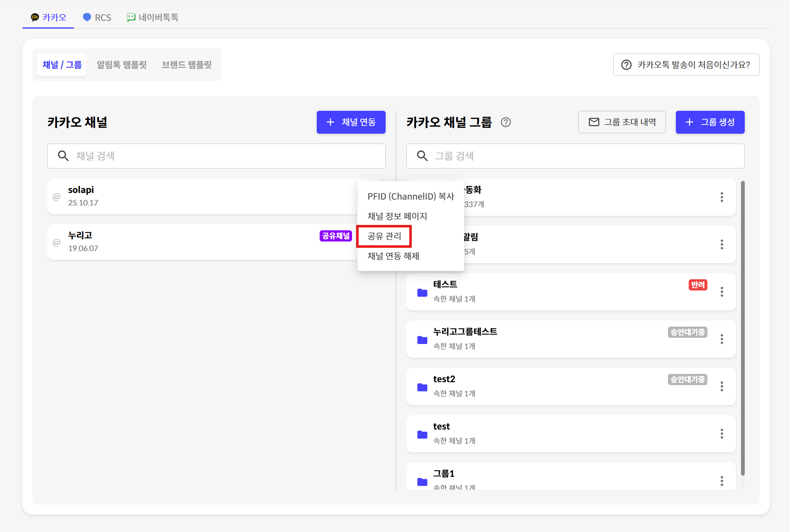The height and width of the screenshot is (532, 790).
Task: Click the three-dot icon for test group
Action: 722,434
